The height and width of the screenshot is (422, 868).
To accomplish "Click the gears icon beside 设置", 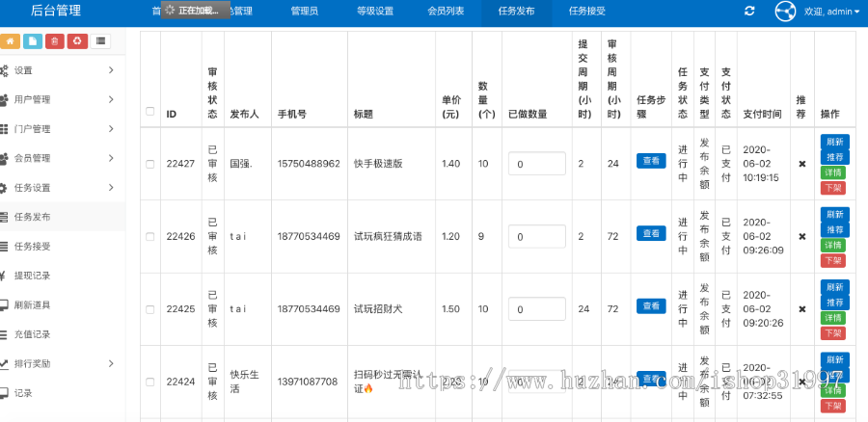I will click(4, 70).
